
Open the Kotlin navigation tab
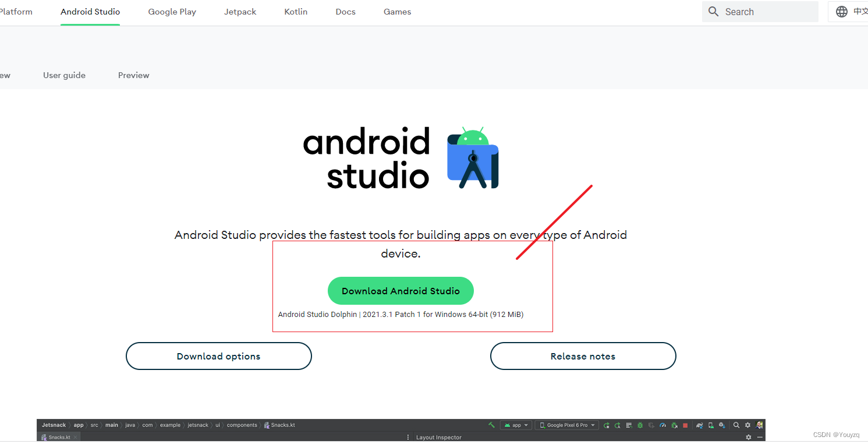296,12
